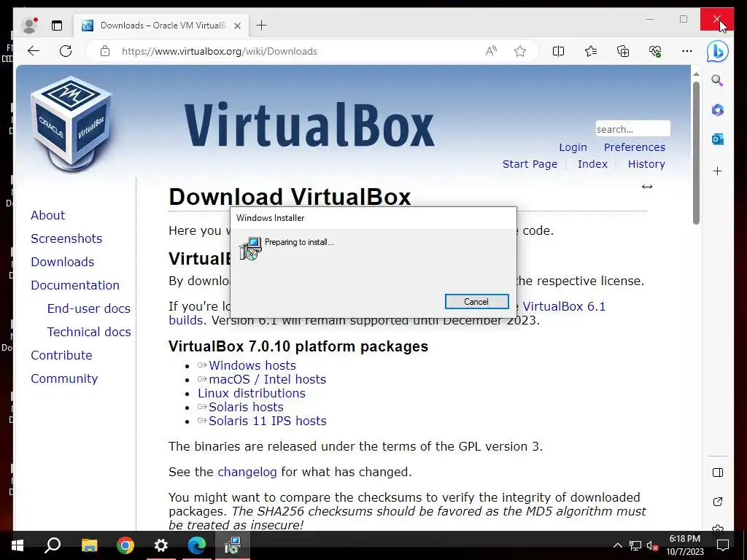Open the Microsoft 365 sidebar icon
The width and height of the screenshot is (747, 560).
point(718,110)
